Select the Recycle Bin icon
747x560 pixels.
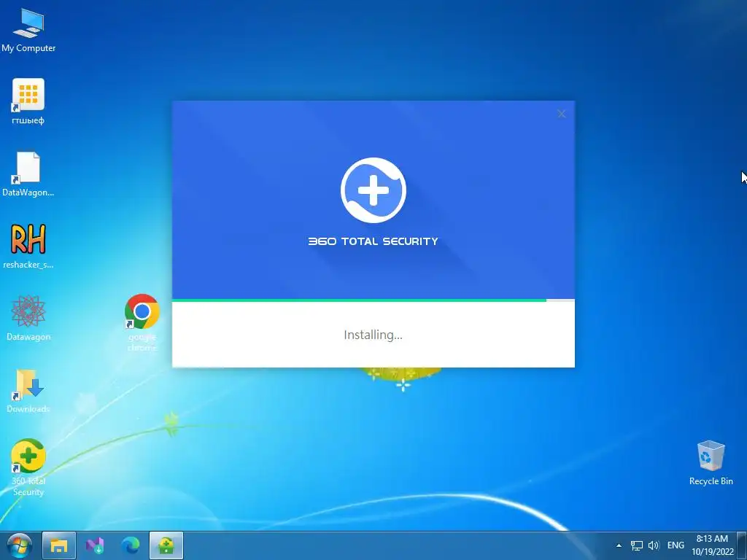(711, 463)
